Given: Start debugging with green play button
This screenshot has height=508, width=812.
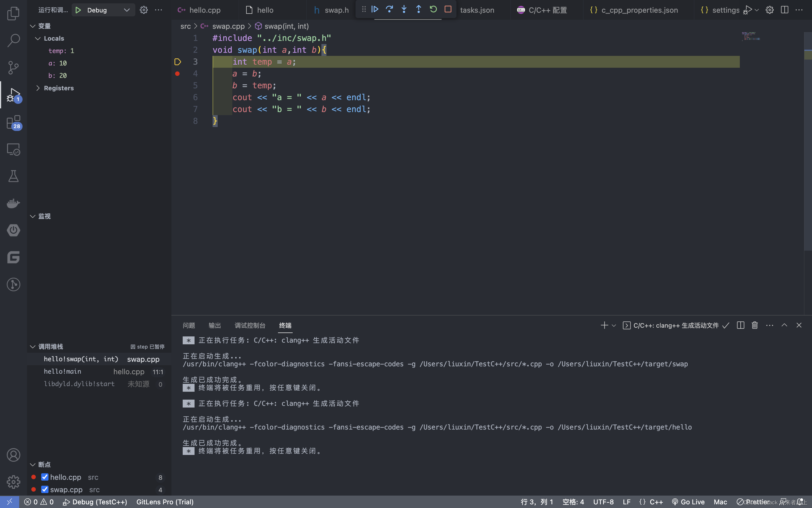Looking at the screenshot, I should point(78,10).
